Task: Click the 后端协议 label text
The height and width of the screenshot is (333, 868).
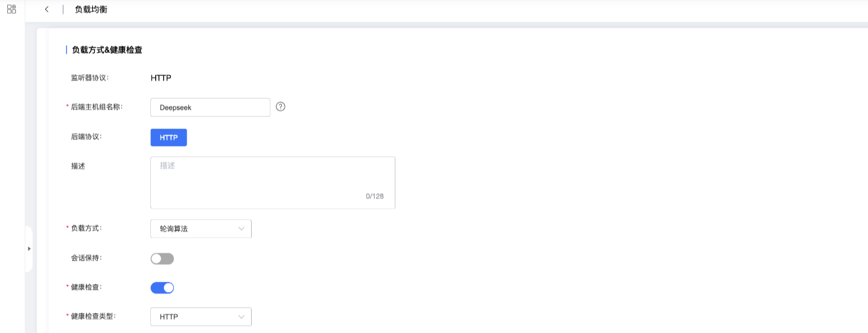Action: (x=86, y=137)
